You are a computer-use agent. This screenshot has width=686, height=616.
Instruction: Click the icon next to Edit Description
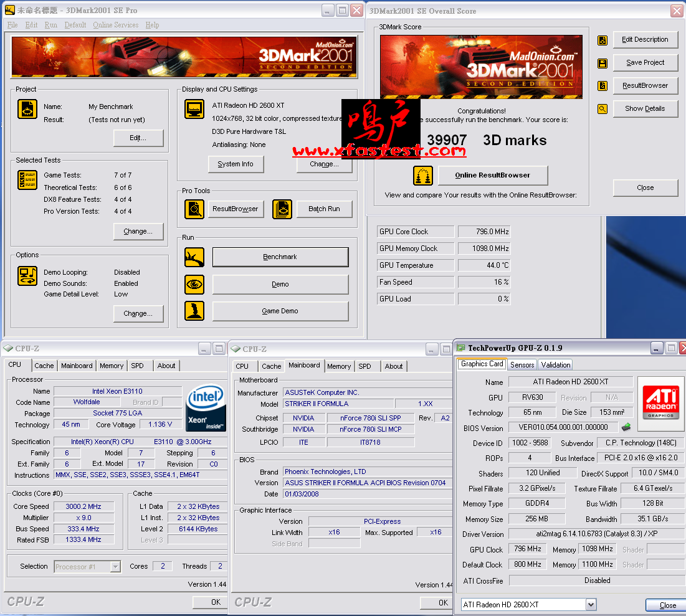(x=603, y=40)
